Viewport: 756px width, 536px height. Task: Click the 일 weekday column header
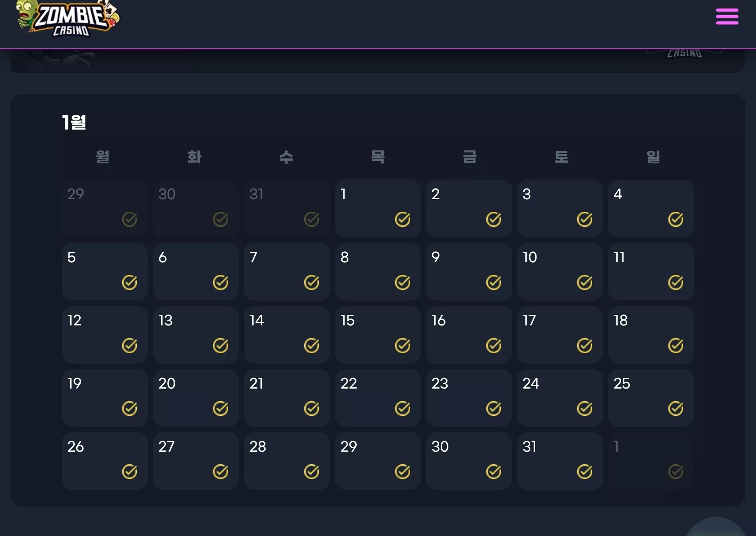coord(653,157)
